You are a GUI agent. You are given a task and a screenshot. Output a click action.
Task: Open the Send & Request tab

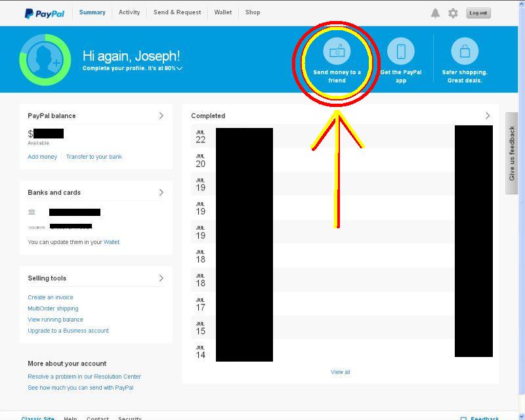pos(177,12)
